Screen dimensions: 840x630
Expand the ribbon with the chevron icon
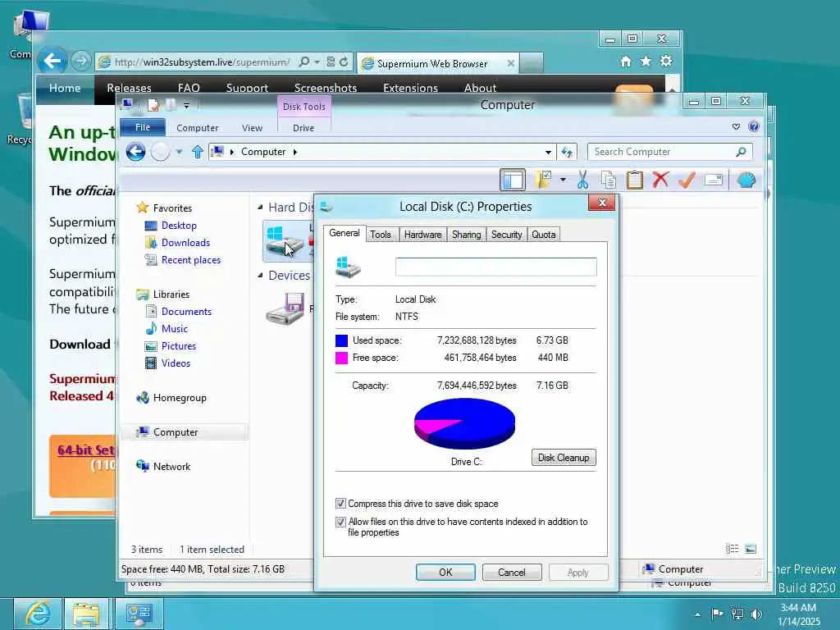click(x=736, y=126)
